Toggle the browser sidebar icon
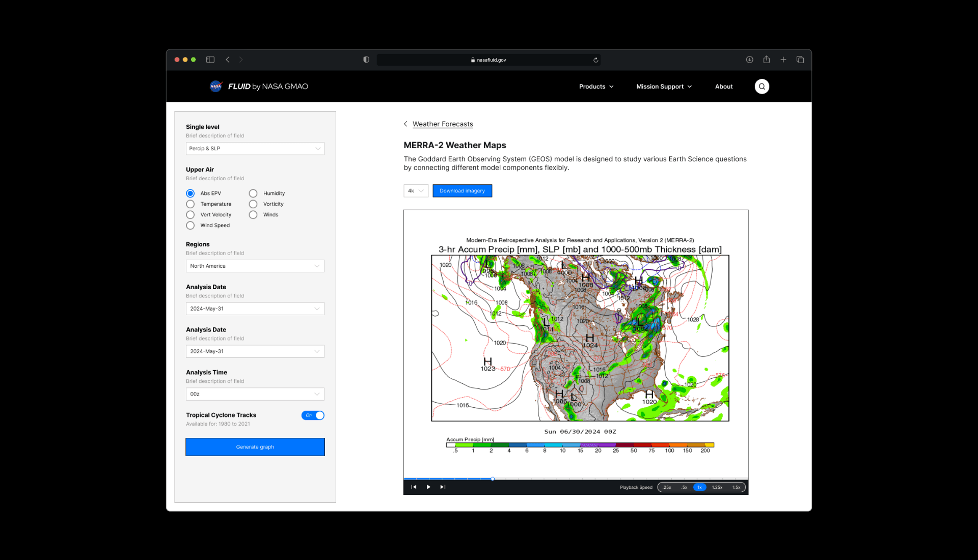Viewport: 978px width, 560px height. pos(210,60)
